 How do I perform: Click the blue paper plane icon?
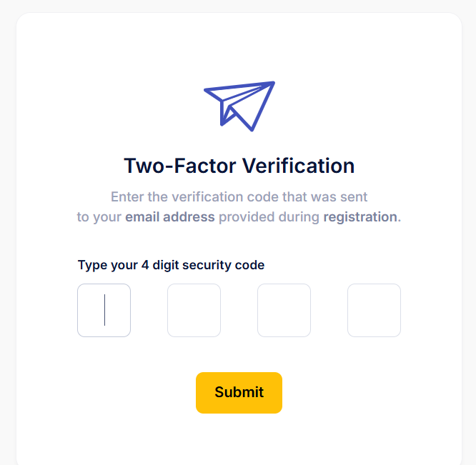pyautogui.click(x=239, y=106)
